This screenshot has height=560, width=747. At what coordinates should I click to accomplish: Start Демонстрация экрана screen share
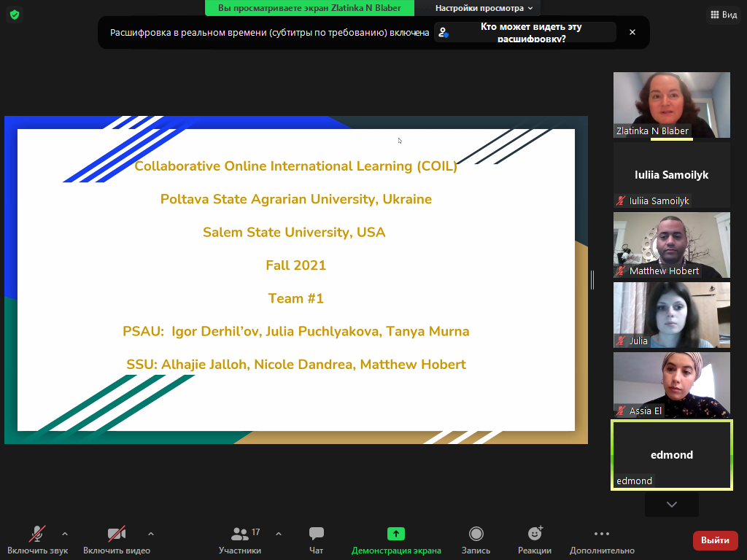(396, 541)
